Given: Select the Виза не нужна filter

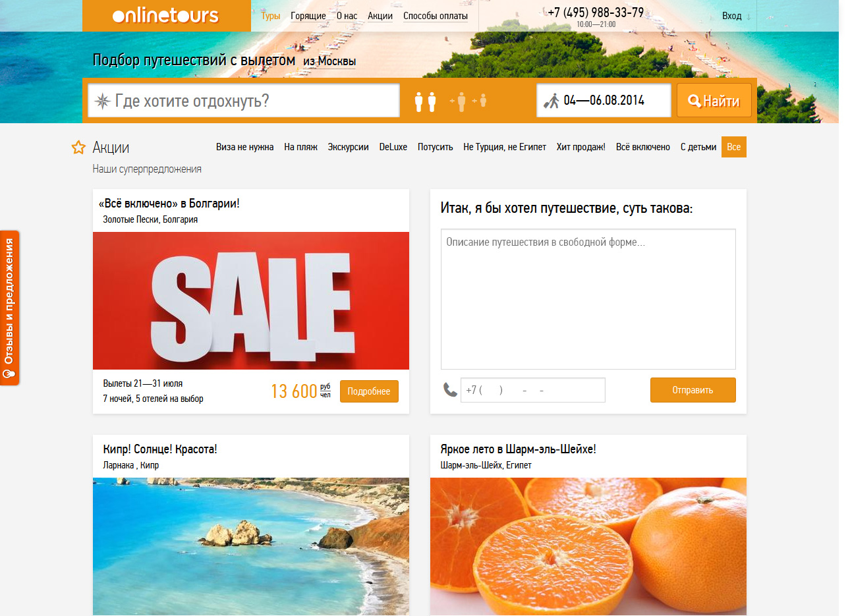Looking at the screenshot, I should pyautogui.click(x=244, y=147).
